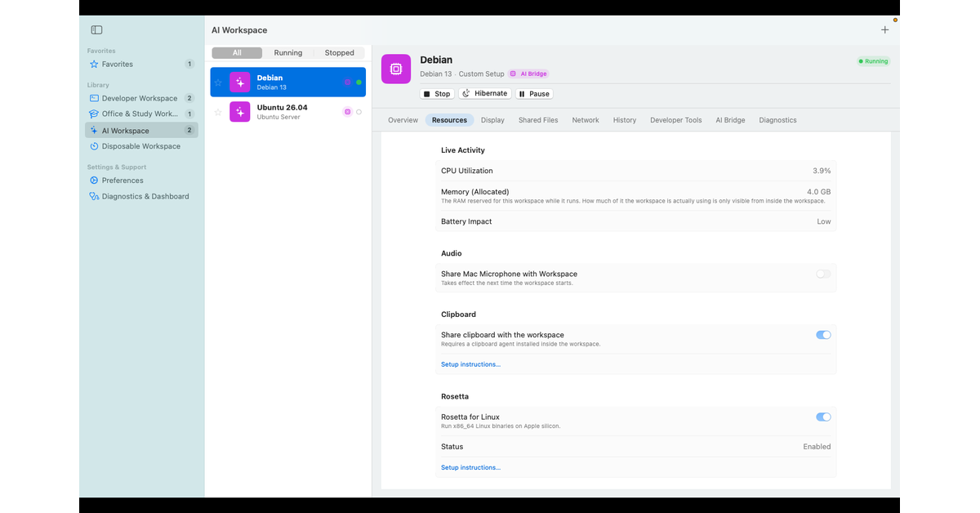Open Office & Study Workspace item
The height and width of the screenshot is (513, 980).
coord(141,114)
